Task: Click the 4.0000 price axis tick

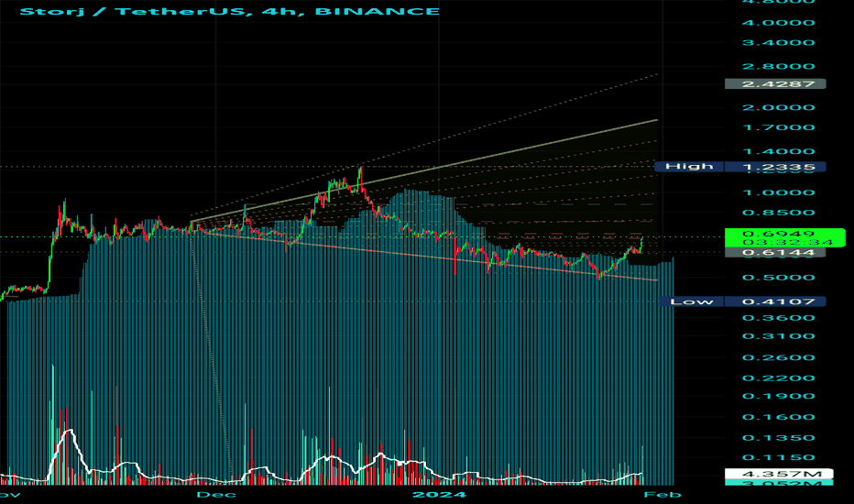Action: pos(778,23)
